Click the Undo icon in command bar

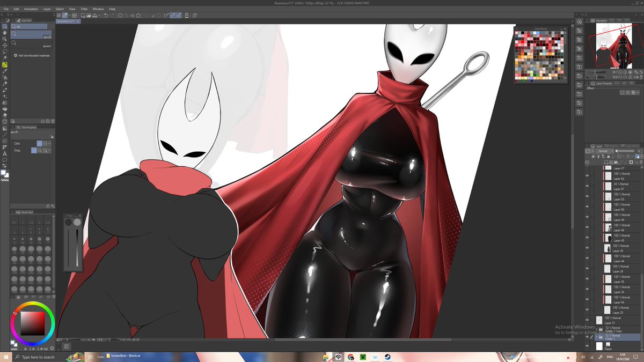pyautogui.click(x=106, y=16)
